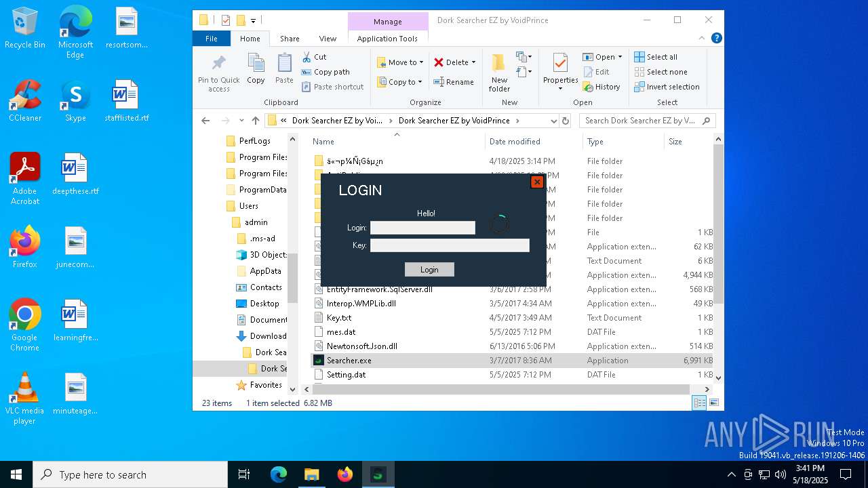Go back with Explorer back arrow
Viewport: 868px width, 488px height.
205,121
